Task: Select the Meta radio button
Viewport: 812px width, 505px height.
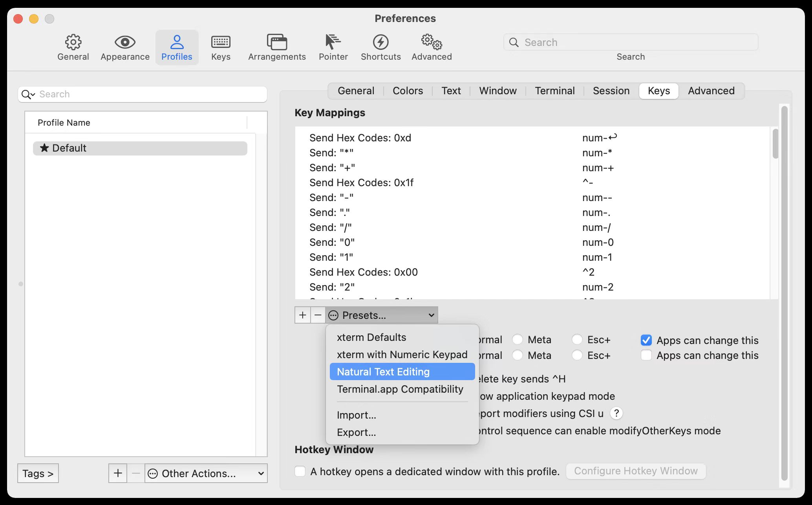Action: [x=518, y=339]
